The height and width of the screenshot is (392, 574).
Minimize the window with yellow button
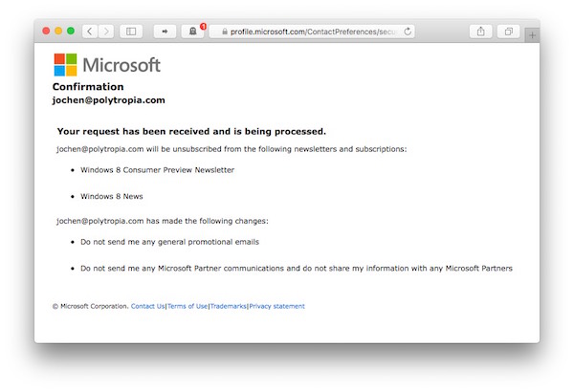(58, 32)
